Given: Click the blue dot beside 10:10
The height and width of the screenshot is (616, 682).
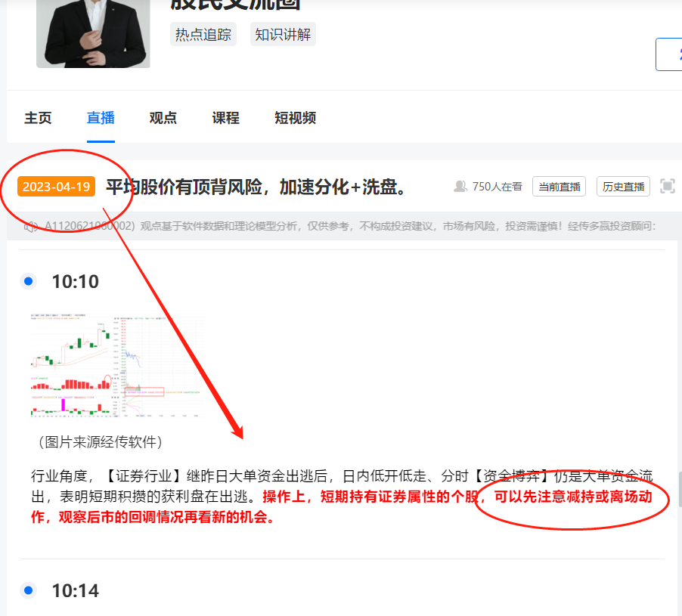Looking at the screenshot, I should [29, 282].
